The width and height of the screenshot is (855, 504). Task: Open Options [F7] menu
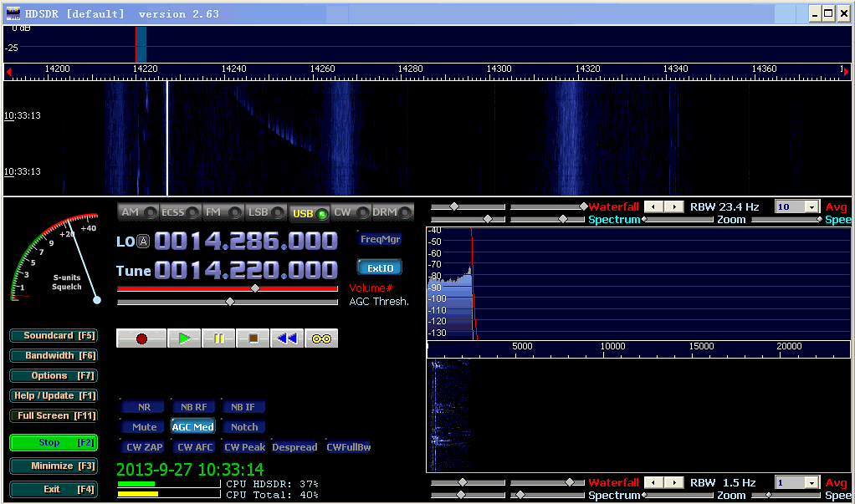pyautogui.click(x=54, y=376)
